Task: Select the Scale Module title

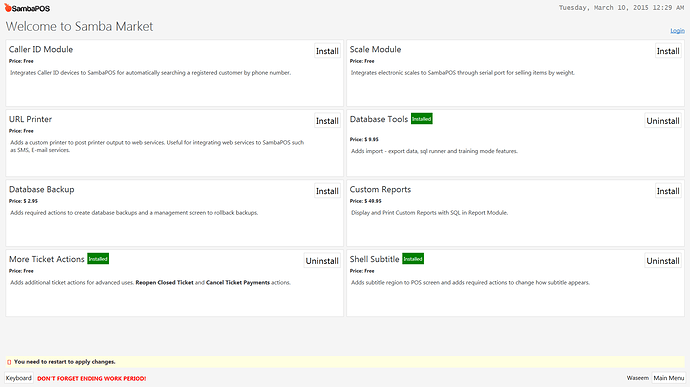Action: (x=375, y=49)
